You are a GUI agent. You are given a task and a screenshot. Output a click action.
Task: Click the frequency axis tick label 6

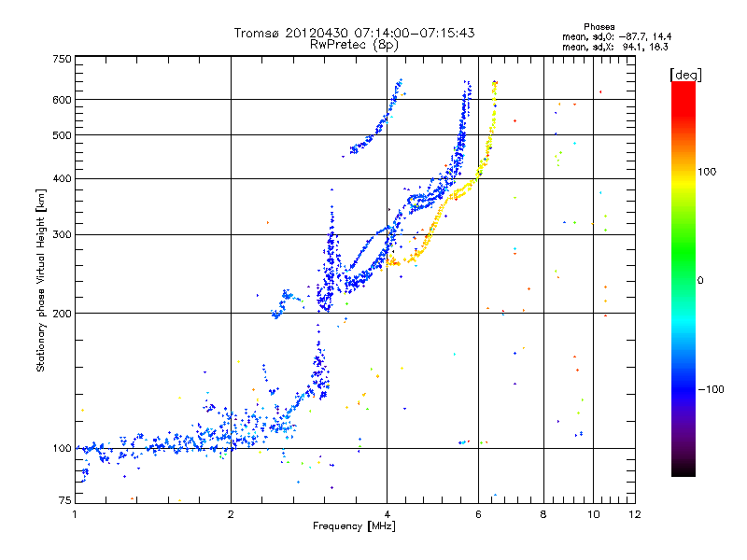click(x=478, y=514)
